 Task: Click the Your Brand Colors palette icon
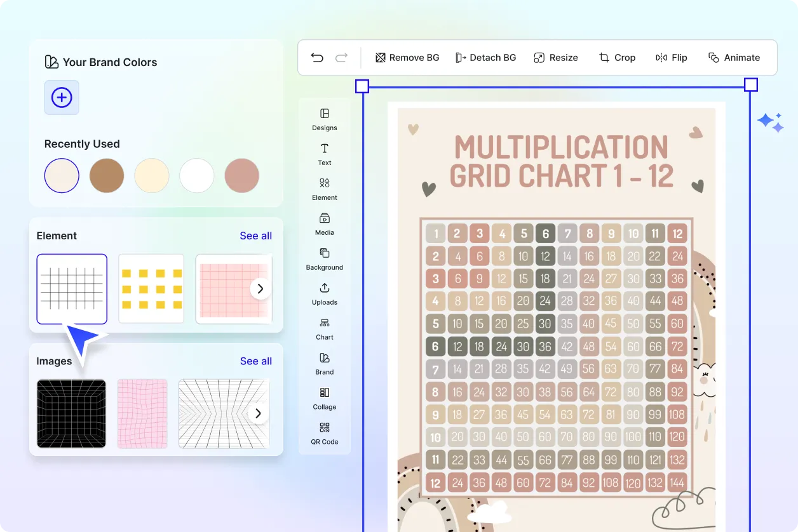(51, 62)
